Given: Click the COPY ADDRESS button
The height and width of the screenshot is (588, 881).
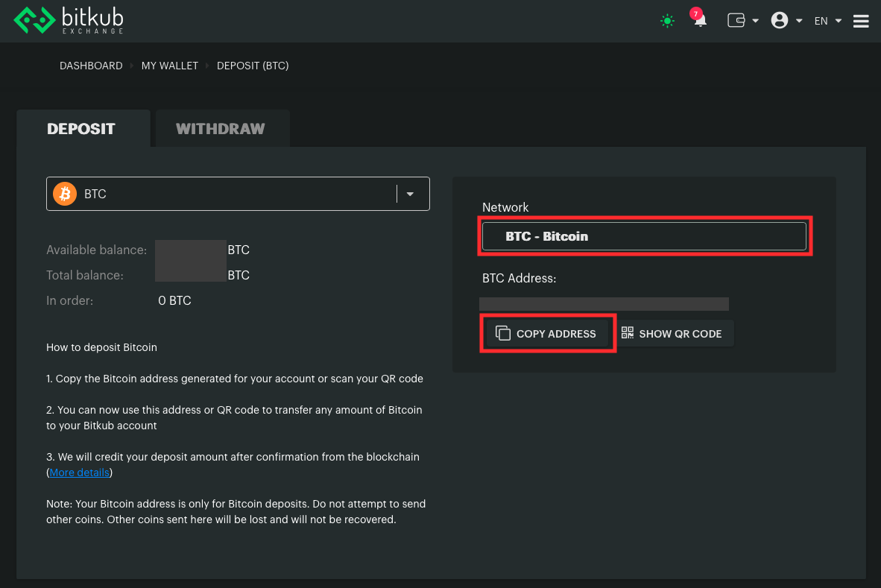Looking at the screenshot, I should coord(546,334).
